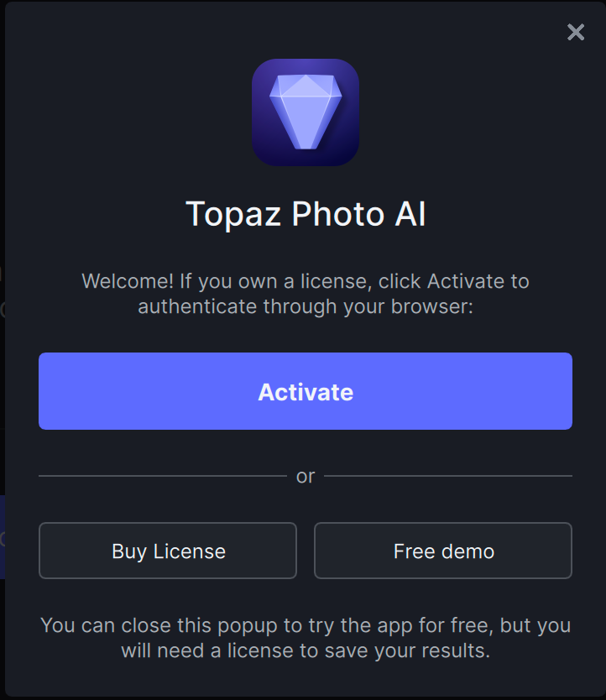Image resolution: width=606 pixels, height=700 pixels.
Task: Click the 'or' divider between the options
Action: pyautogui.click(x=306, y=475)
